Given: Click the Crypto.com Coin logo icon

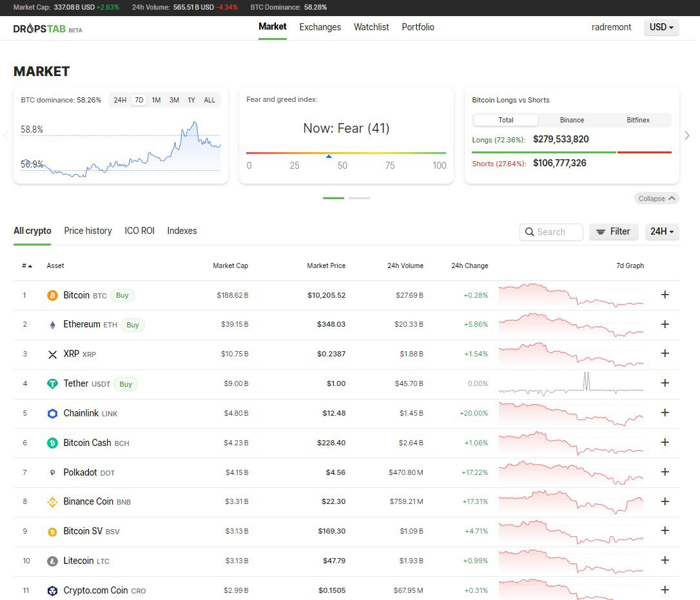Looking at the screenshot, I should [52, 590].
